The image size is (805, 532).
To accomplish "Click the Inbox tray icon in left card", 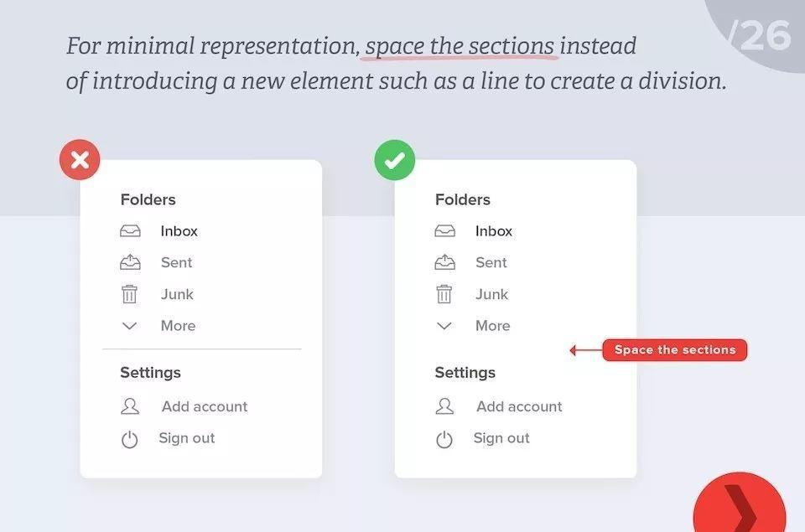I will 130,231.
